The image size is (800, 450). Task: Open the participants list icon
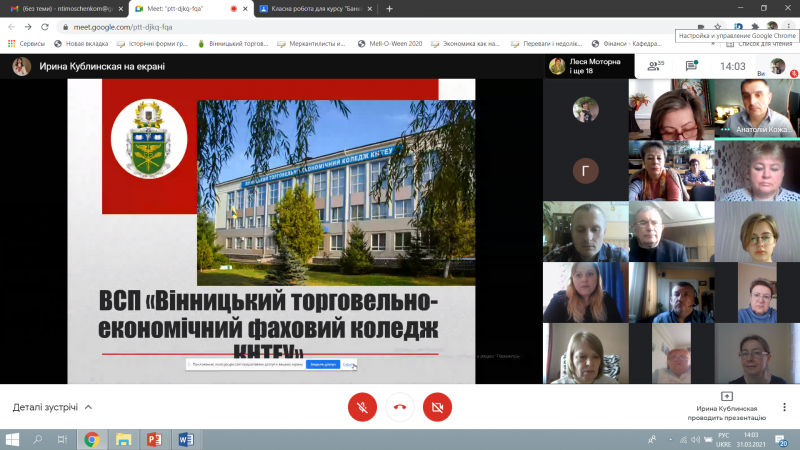coord(656,66)
